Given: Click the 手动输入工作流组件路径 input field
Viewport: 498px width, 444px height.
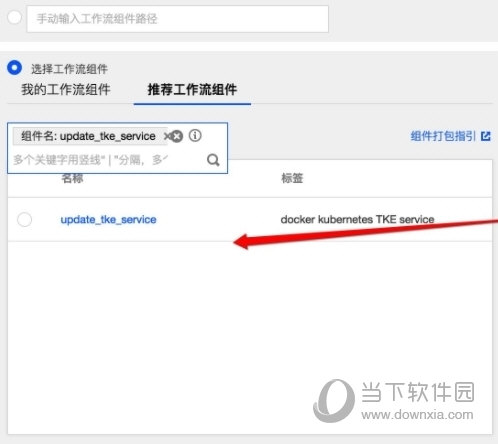Looking at the screenshot, I should (x=177, y=19).
